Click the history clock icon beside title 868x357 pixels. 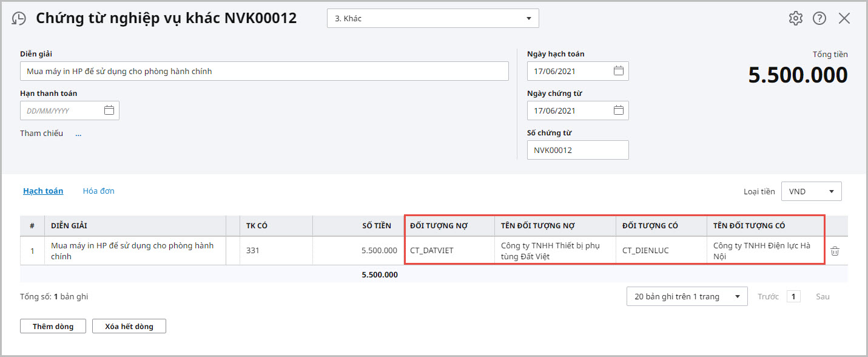(x=19, y=19)
